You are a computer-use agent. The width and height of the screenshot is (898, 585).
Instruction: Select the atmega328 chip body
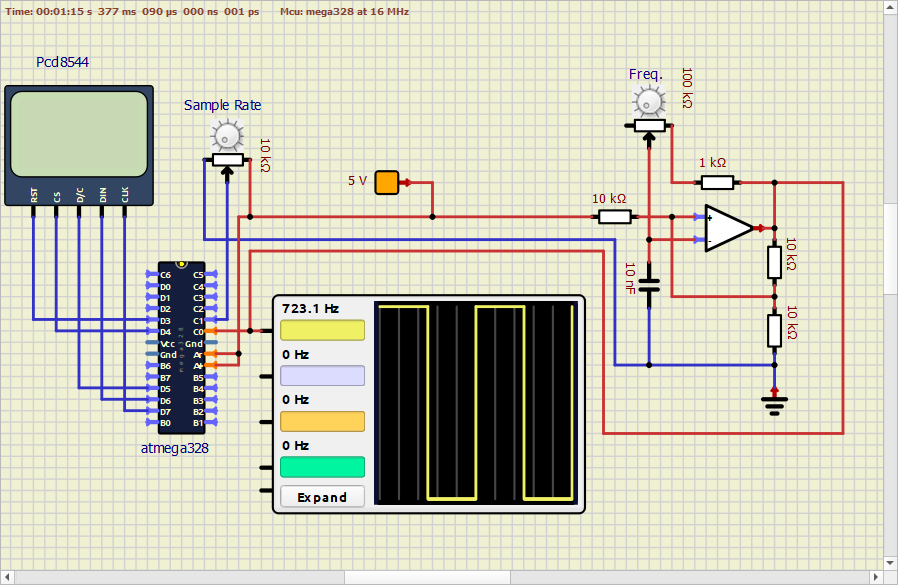click(182, 348)
